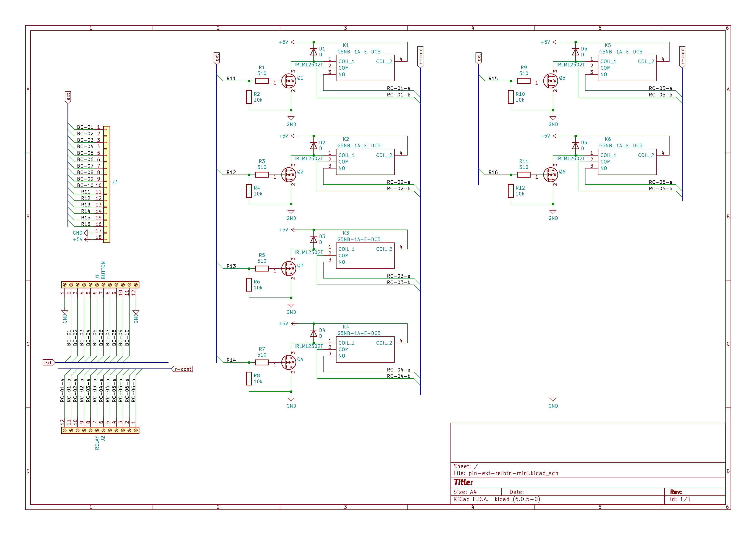Select the Q3 MOSFET transistor symbol
Viewport: 756px width, 535px height.
click(x=288, y=269)
